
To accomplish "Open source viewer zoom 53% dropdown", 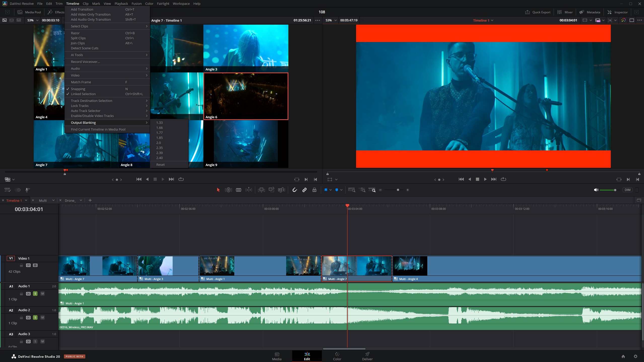I will (x=33, y=20).
